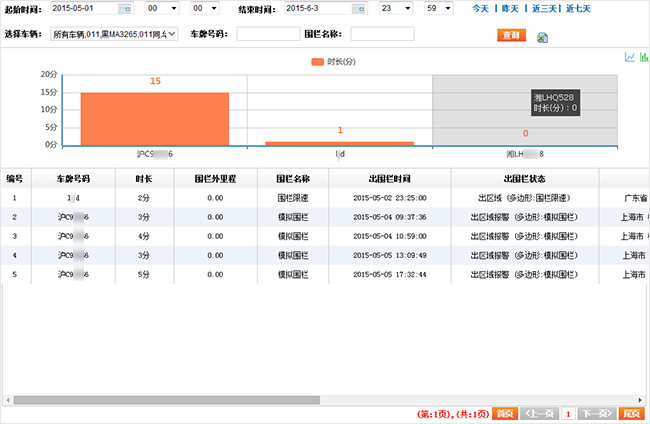The image size is (650, 424).
Task: Click the highlighted chart column with value 0
Action: tap(525, 111)
